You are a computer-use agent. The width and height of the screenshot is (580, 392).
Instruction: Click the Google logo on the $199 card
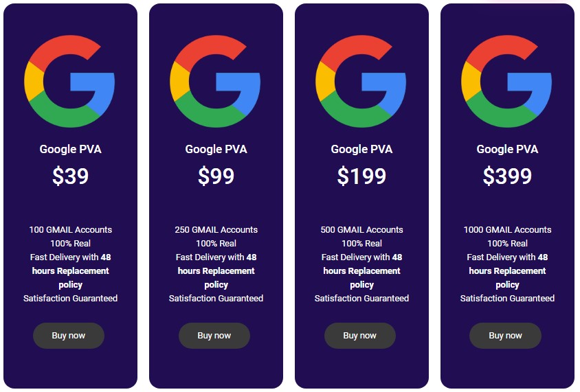[361, 82]
